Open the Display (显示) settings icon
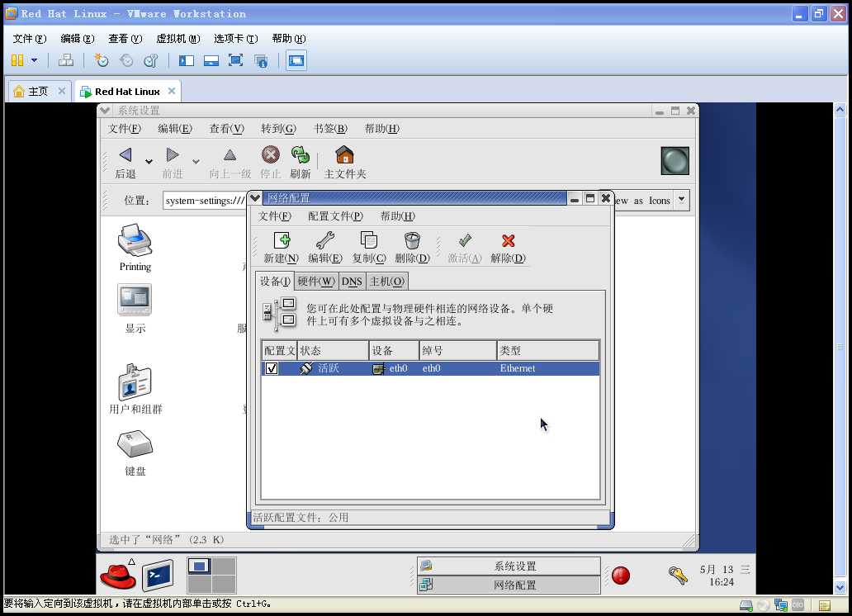The image size is (852, 616). (x=135, y=300)
